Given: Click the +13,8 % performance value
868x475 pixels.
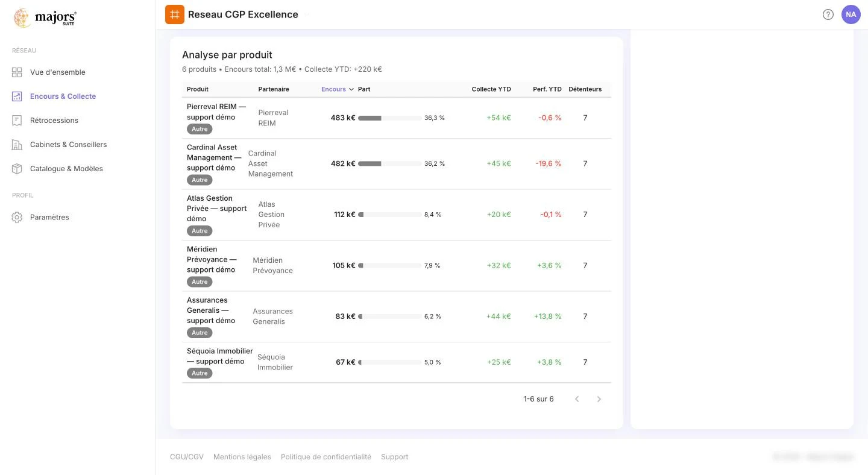Looking at the screenshot, I should [x=548, y=316].
